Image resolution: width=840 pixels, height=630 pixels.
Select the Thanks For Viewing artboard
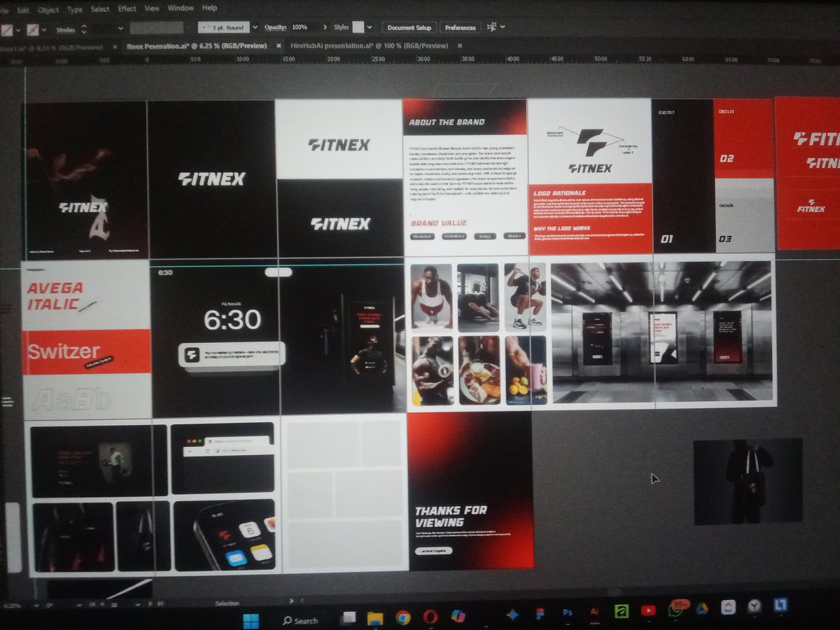click(x=470, y=491)
